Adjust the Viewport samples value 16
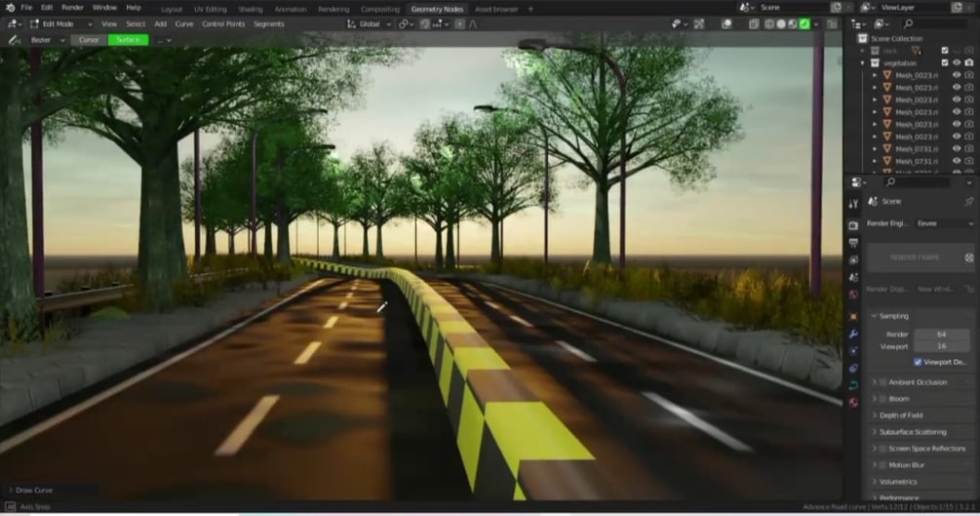The image size is (980, 516). [941, 346]
